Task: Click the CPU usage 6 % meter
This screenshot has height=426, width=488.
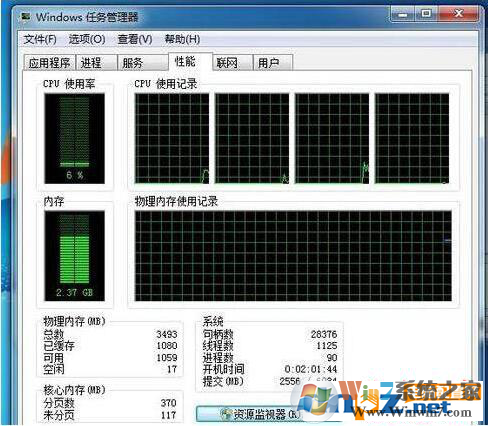Action: click(75, 138)
